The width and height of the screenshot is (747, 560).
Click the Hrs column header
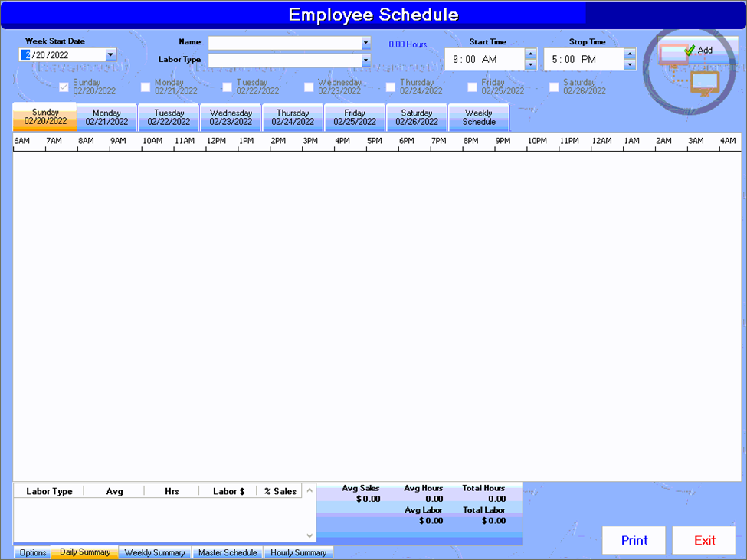(x=172, y=491)
